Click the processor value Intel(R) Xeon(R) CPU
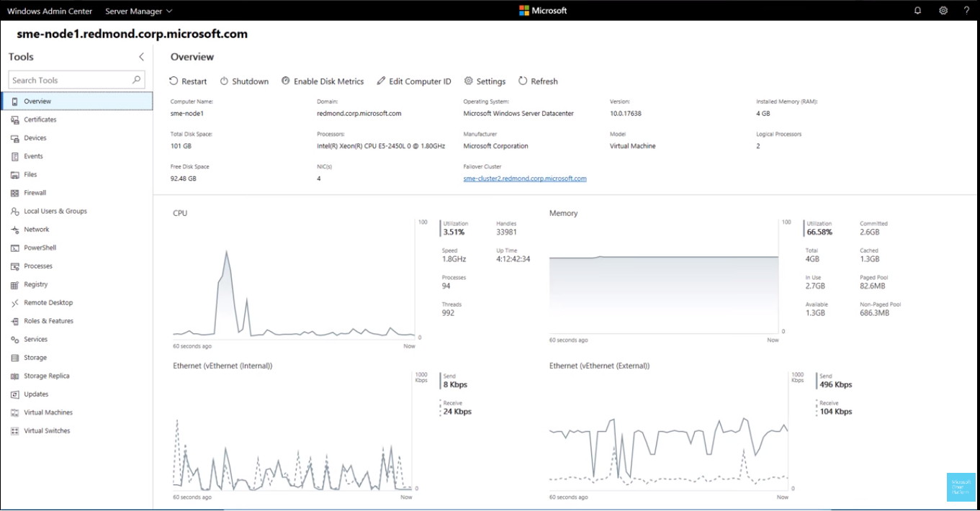Image resolution: width=980 pixels, height=511 pixels. tap(381, 146)
